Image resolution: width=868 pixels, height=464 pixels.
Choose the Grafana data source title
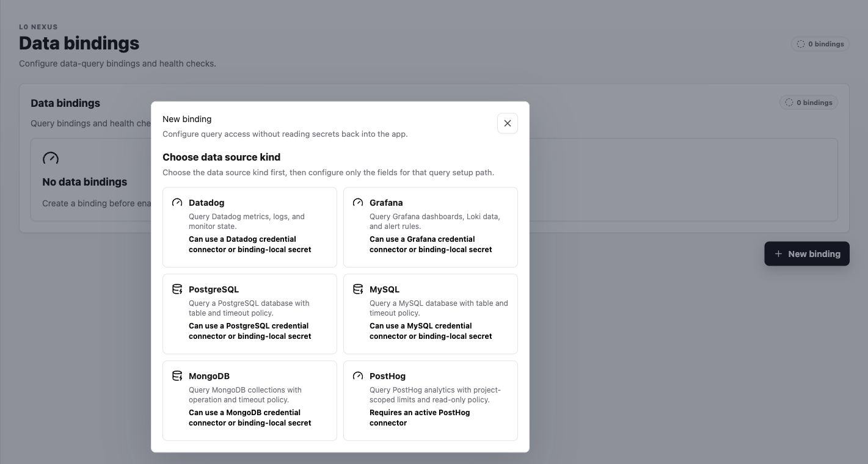(386, 203)
